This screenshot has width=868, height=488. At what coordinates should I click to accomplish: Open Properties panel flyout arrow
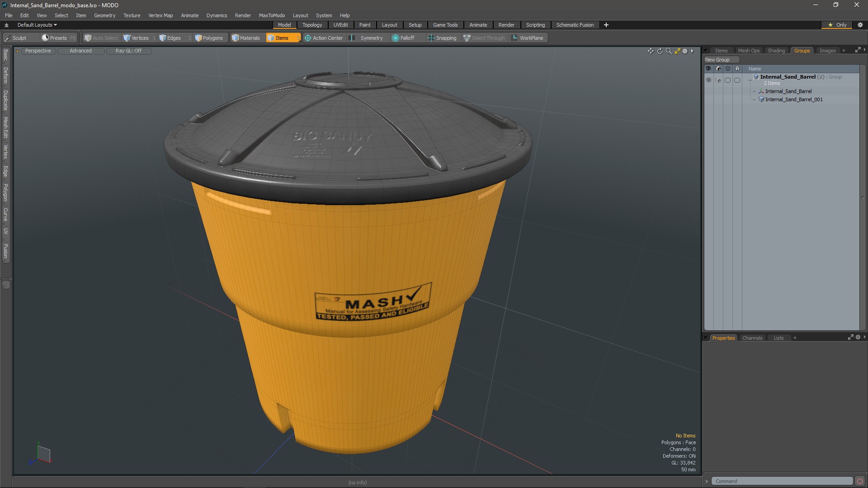point(864,337)
